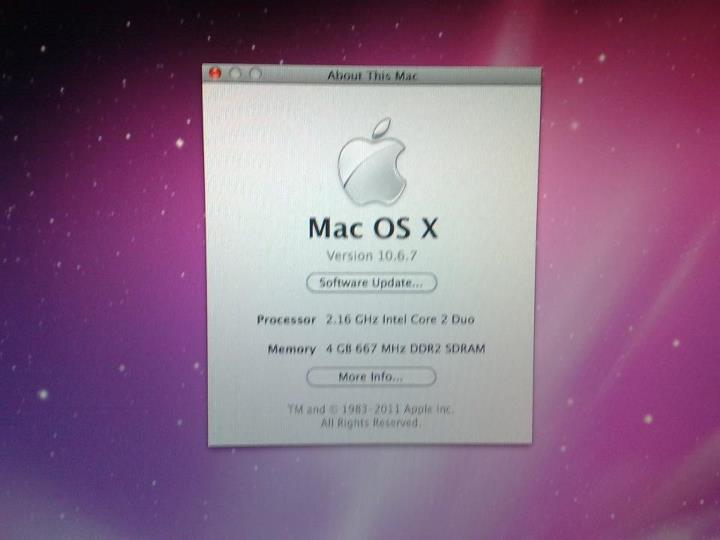The image size is (720, 540).
Task: Select the 2.16 GHz Intel Core 2 Duo text
Action: click(400, 319)
